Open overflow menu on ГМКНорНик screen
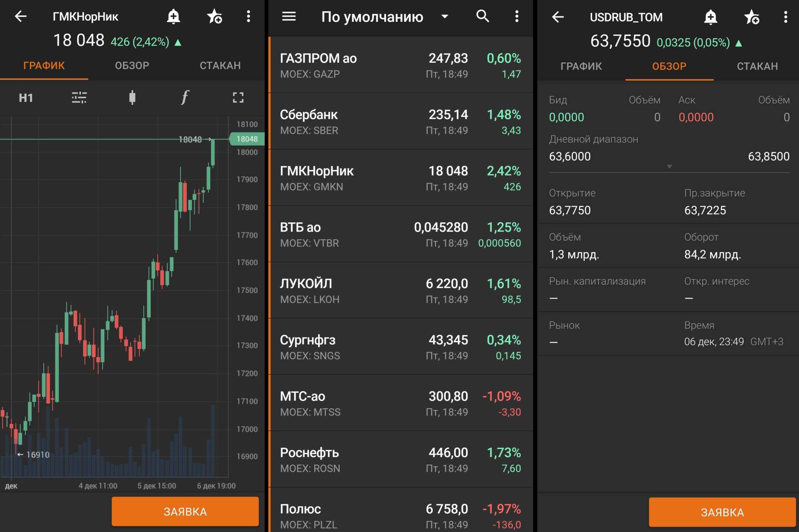This screenshot has height=532, width=799. coord(249,16)
